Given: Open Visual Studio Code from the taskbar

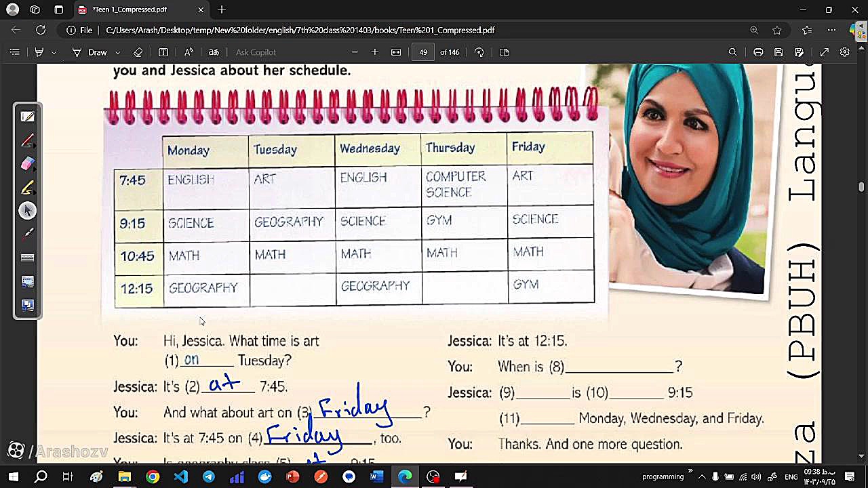Looking at the screenshot, I should point(180,476).
